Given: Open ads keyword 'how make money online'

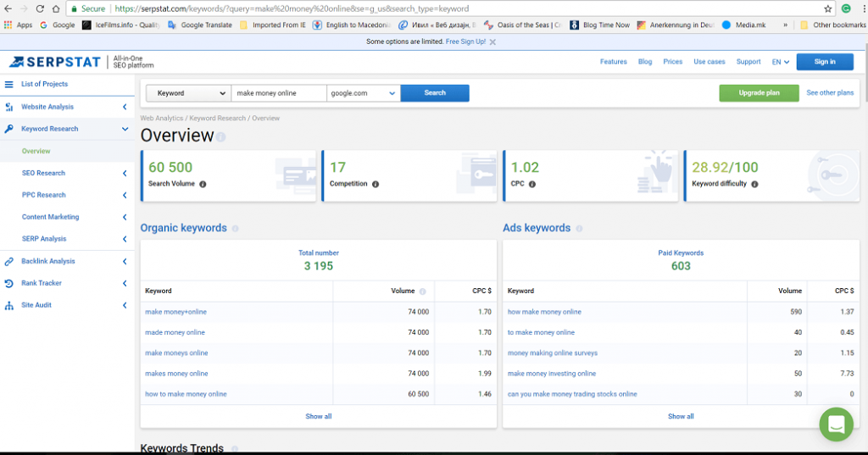Looking at the screenshot, I should click(x=544, y=312).
